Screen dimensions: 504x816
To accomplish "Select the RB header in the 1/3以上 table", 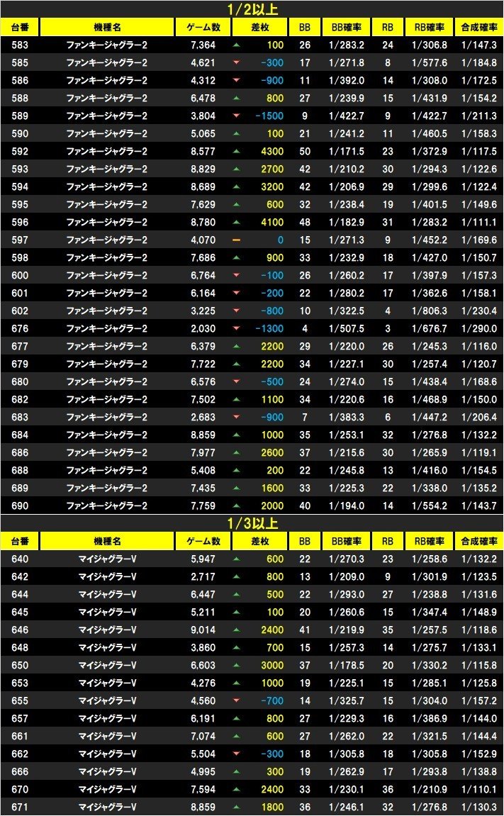I will 388,541.
